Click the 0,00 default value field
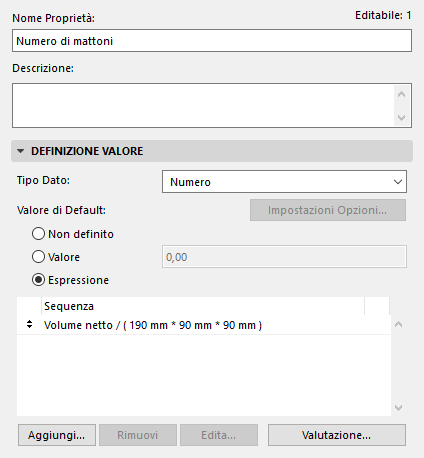The width and height of the screenshot is (424, 458). tap(284, 257)
